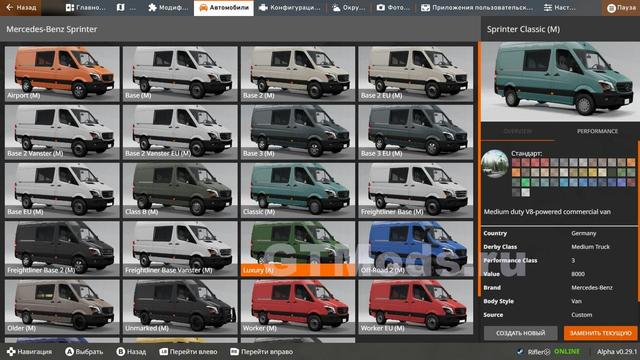Choose the Unmarked (M) black van

(x=180, y=307)
